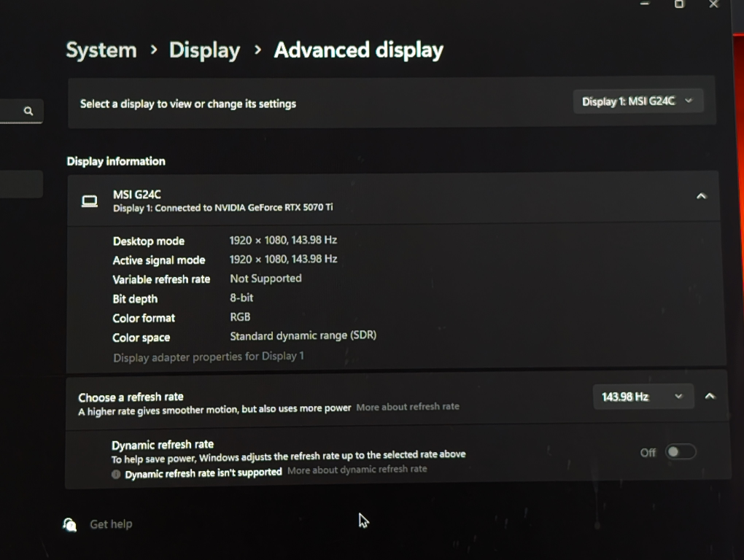Maximize or restore the Settings window
The image size is (744, 560).
tap(679, 4)
